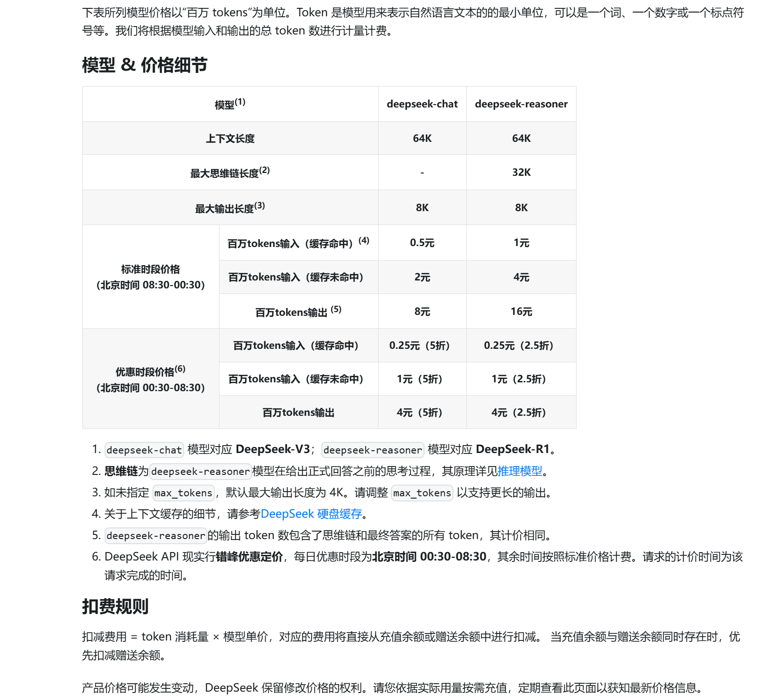Click the 模型 & 价格细节 heading
Image resolution: width=777 pixels, height=700 pixels.
click(x=145, y=65)
